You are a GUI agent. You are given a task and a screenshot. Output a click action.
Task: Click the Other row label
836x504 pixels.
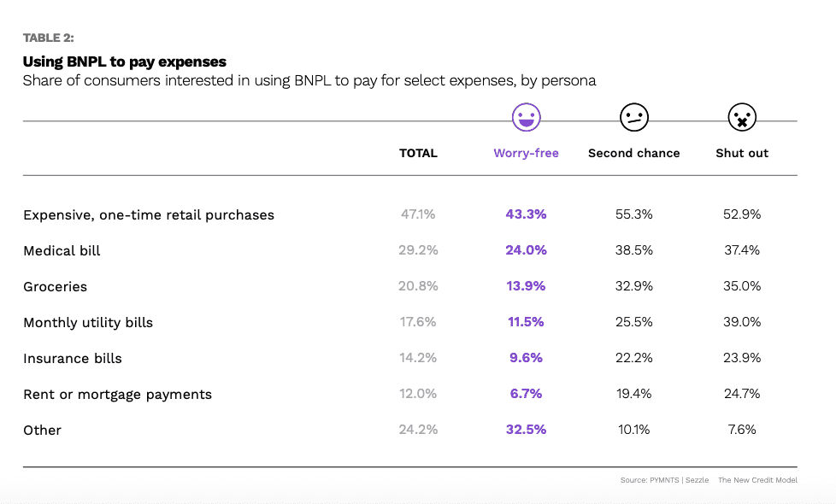click(43, 431)
